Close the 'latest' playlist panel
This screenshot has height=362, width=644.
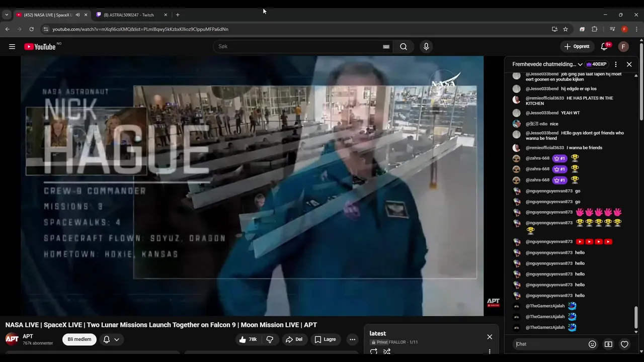point(490,337)
